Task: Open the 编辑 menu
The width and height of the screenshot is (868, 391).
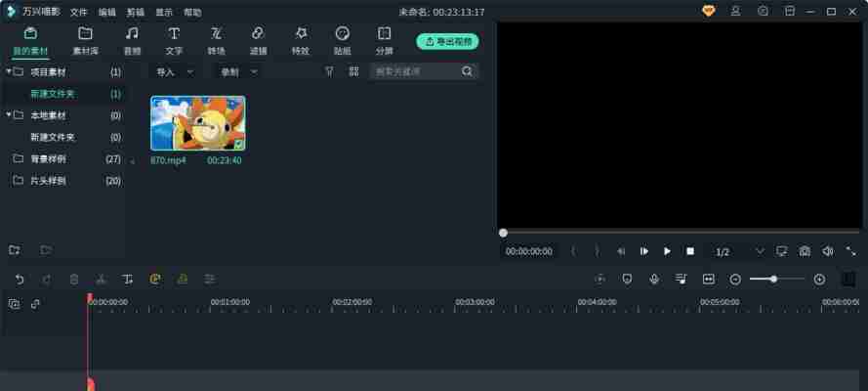Action: point(107,12)
